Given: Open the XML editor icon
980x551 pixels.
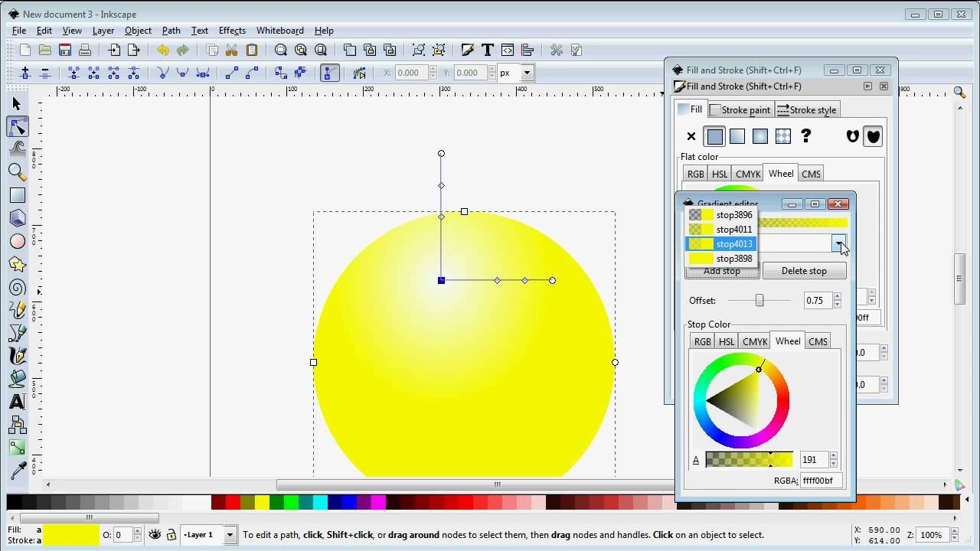Looking at the screenshot, I should (508, 51).
